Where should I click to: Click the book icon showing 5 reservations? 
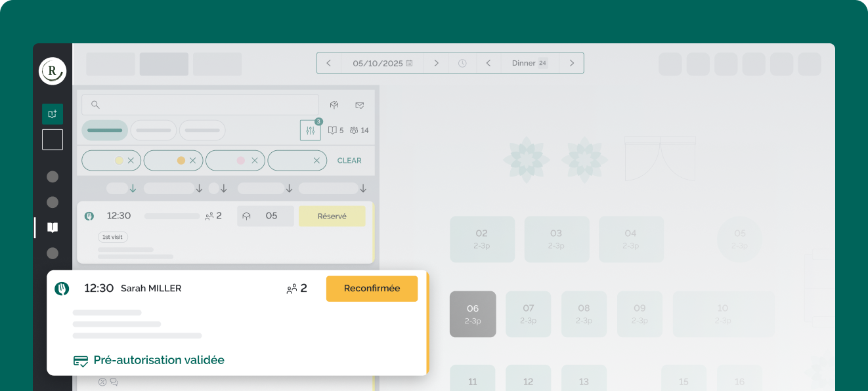[333, 131]
